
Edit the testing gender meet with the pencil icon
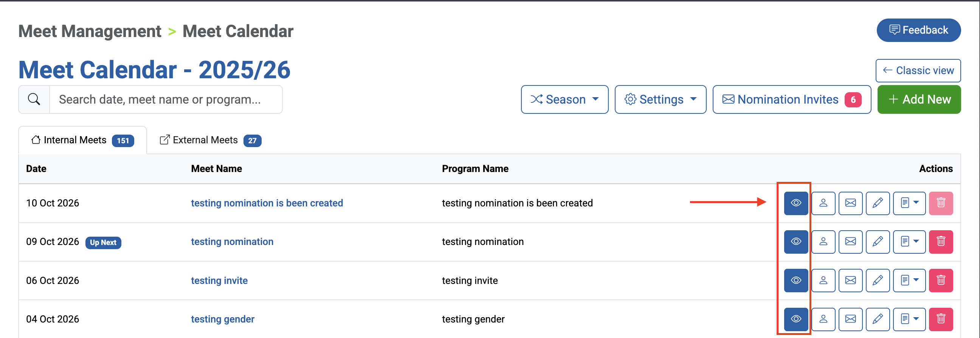coord(878,319)
